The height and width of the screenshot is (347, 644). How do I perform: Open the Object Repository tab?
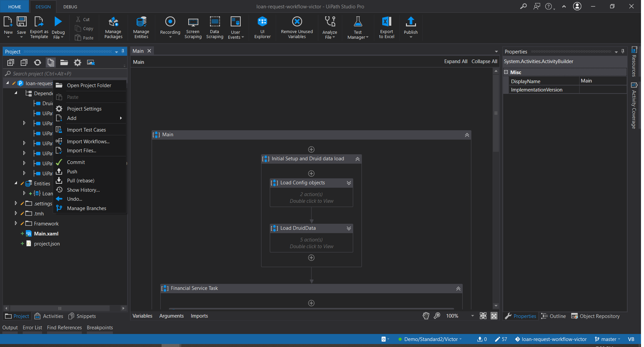(595, 316)
